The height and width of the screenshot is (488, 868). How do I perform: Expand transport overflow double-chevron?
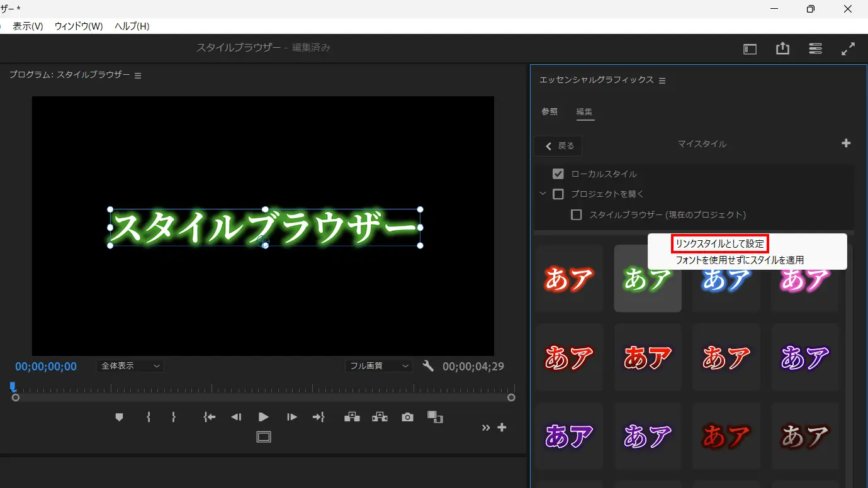point(486,428)
